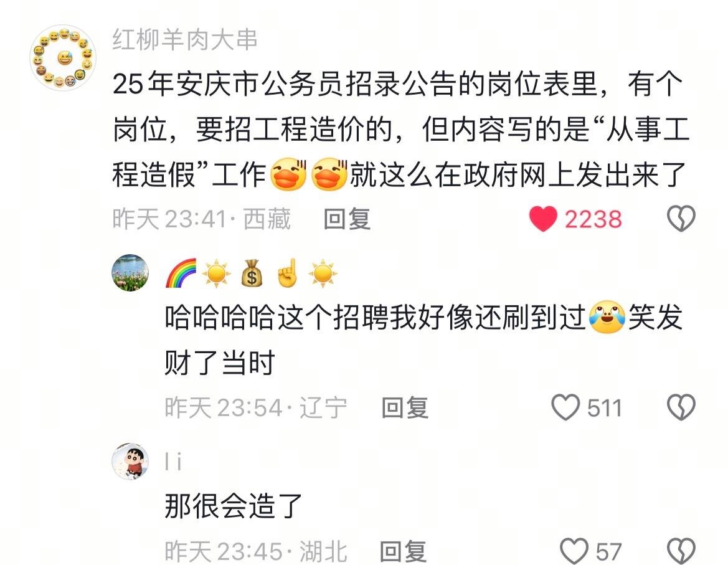Open the rainbow-sun emoji username
The image size is (728, 565).
coord(251,273)
